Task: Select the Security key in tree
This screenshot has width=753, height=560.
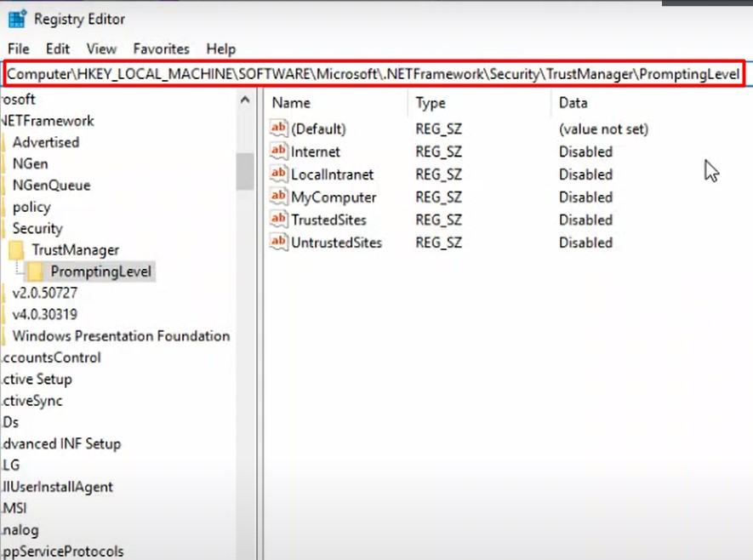Action: pos(37,229)
